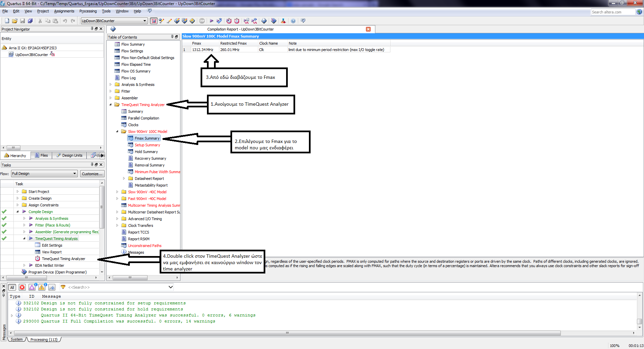644x349 pixels.
Task: Start Analysis & Synthesis icon
Action: pyautogui.click(x=219, y=21)
